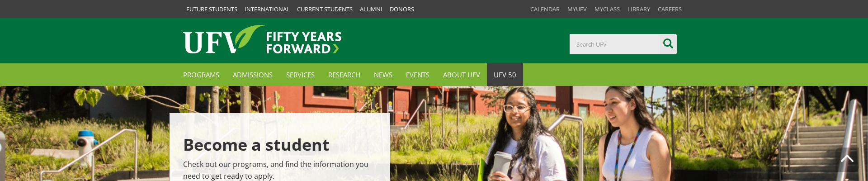Open the News page
868x181 pixels.
[383, 75]
